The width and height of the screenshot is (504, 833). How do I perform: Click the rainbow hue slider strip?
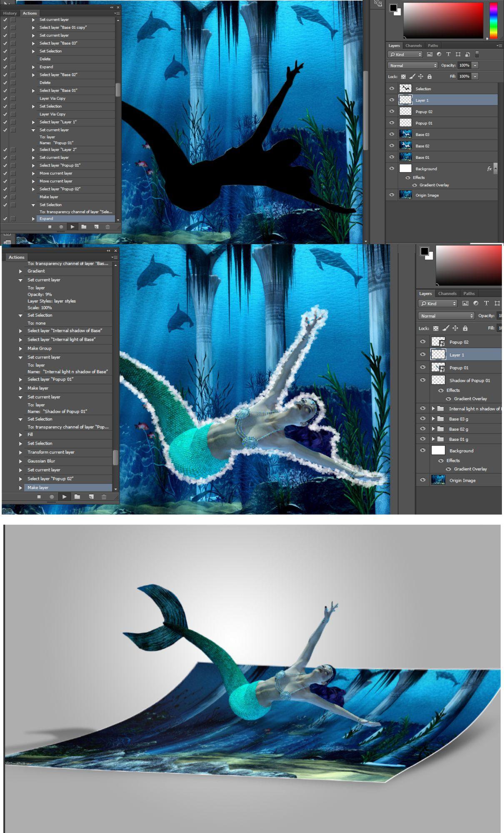[493, 20]
